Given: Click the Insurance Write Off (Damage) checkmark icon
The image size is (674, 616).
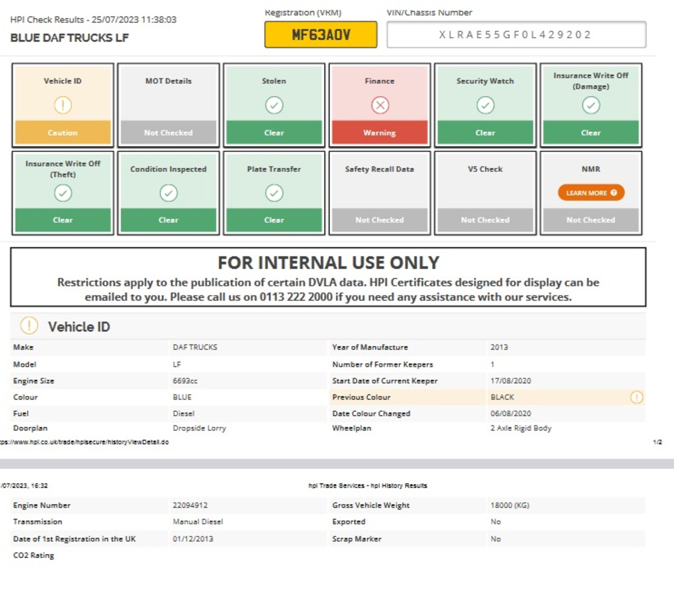Looking at the screenshot, I should pos(591,105).
